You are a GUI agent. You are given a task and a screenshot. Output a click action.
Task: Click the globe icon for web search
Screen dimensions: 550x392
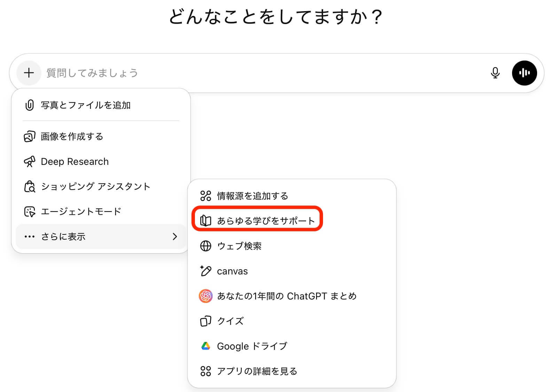click(x=206, y=246)
